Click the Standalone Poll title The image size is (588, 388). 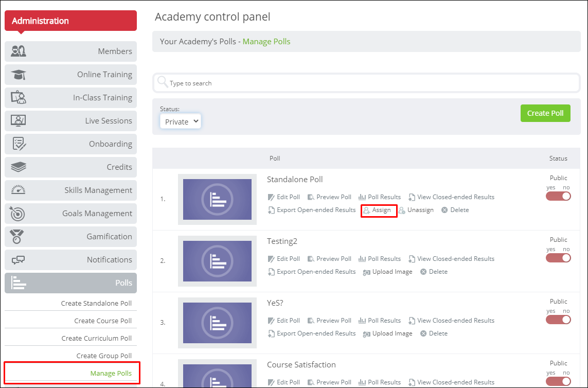point(295,180)
